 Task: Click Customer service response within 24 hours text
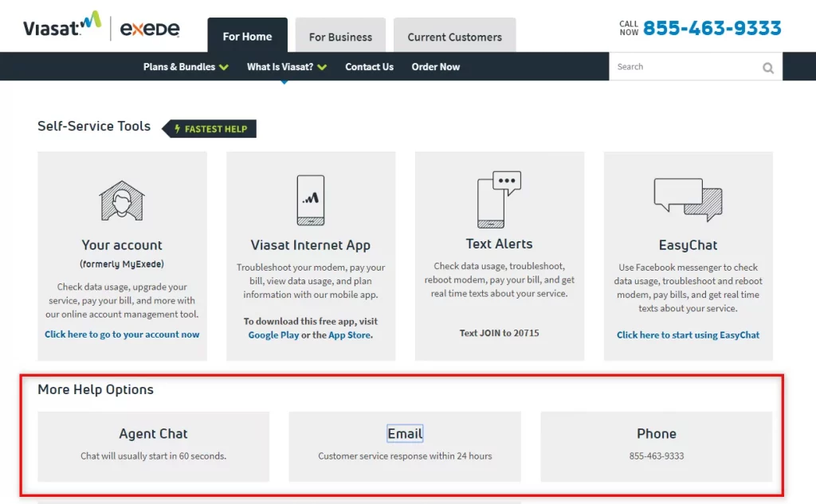click(x=405, y=456)
